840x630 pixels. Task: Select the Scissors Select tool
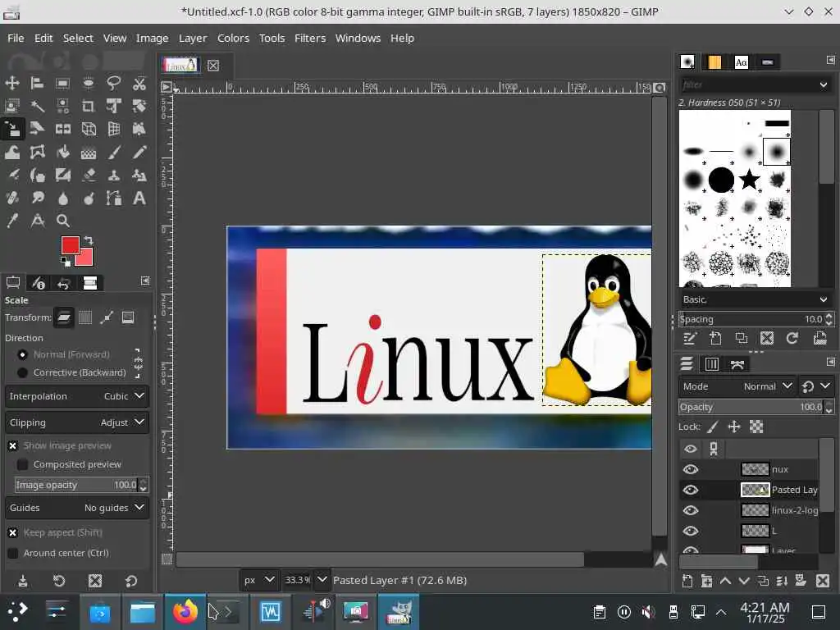tap(139, 83)
